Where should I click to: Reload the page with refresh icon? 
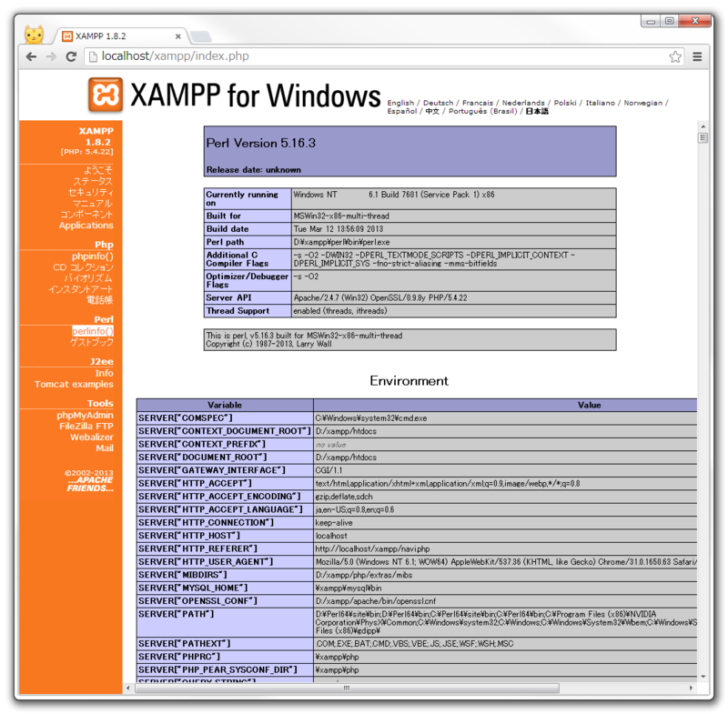pos(71,56)
